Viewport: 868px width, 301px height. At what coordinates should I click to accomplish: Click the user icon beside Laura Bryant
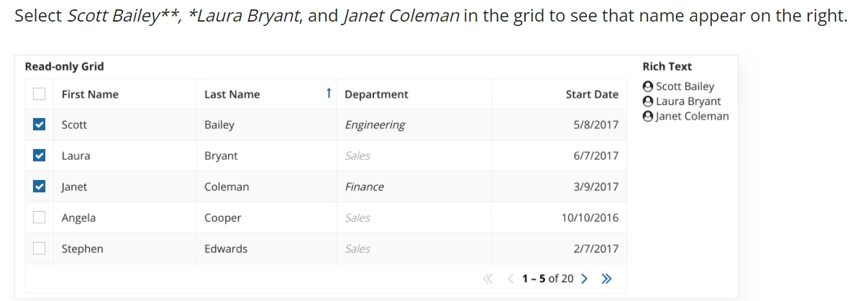coord(648,102)
